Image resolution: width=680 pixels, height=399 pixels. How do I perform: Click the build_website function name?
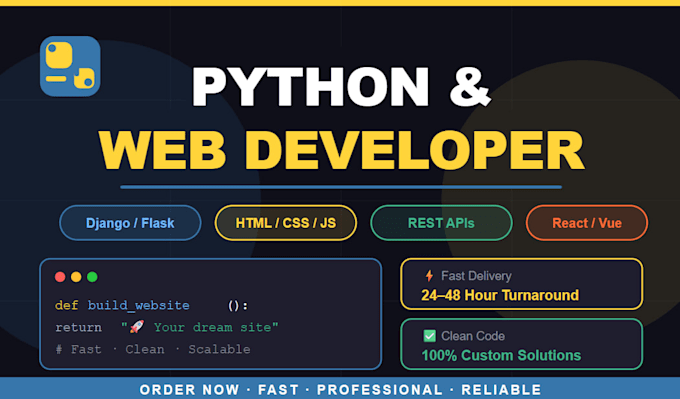[x=138, y=305]
